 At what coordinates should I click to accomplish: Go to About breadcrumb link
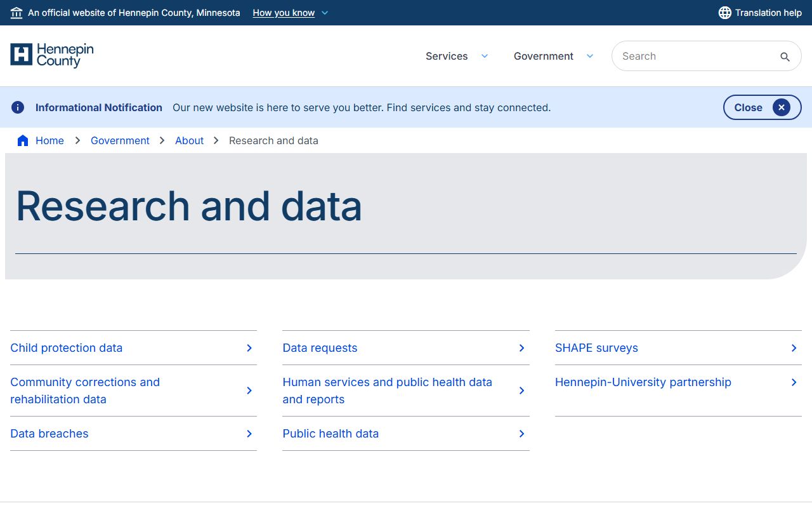189,140
